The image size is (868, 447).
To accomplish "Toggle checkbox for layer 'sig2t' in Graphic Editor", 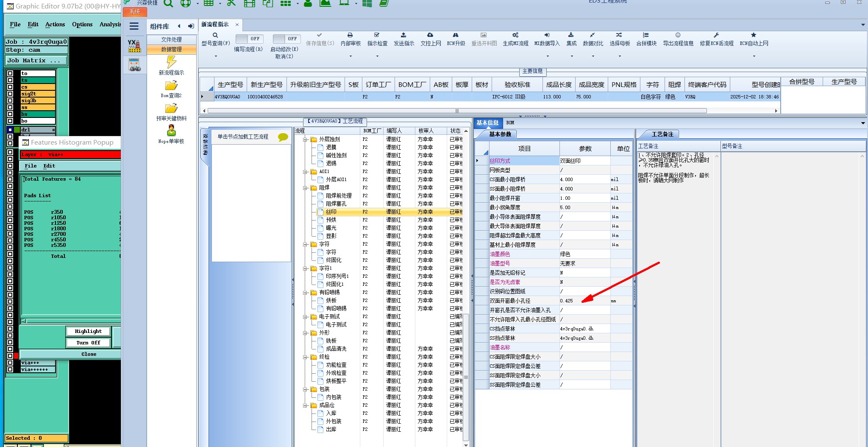I will 10,94.
